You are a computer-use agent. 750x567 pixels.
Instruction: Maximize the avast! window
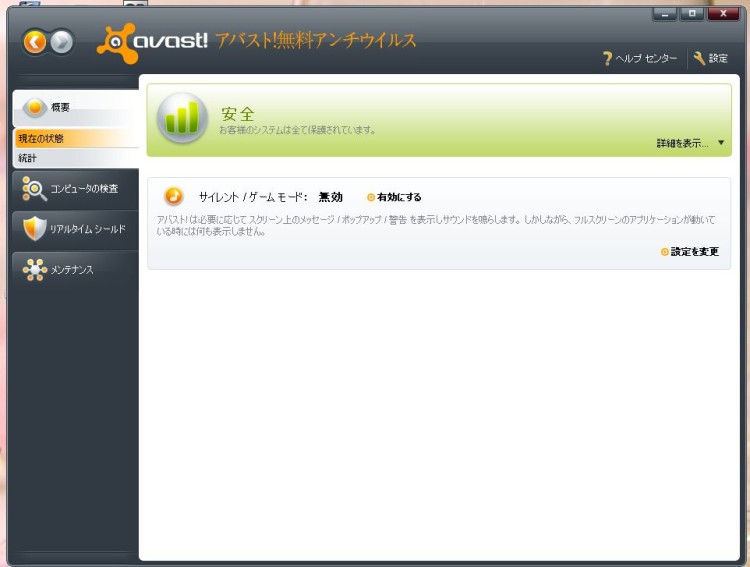(x=692, y=14)
